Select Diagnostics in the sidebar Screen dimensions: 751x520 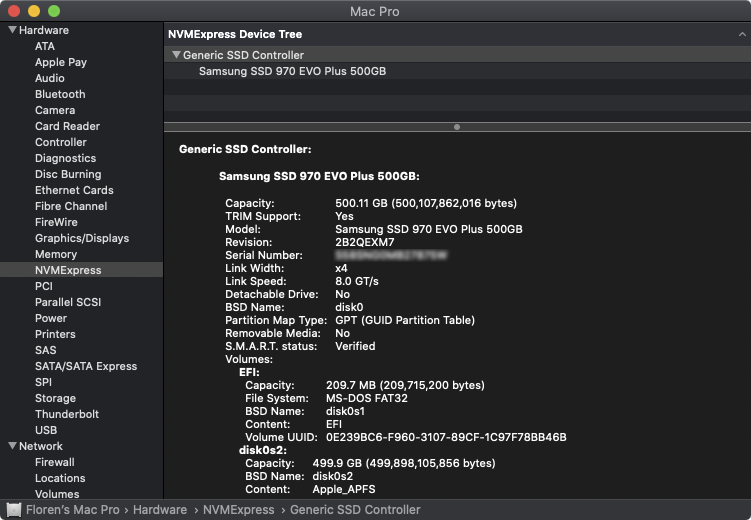coord(65,158)
